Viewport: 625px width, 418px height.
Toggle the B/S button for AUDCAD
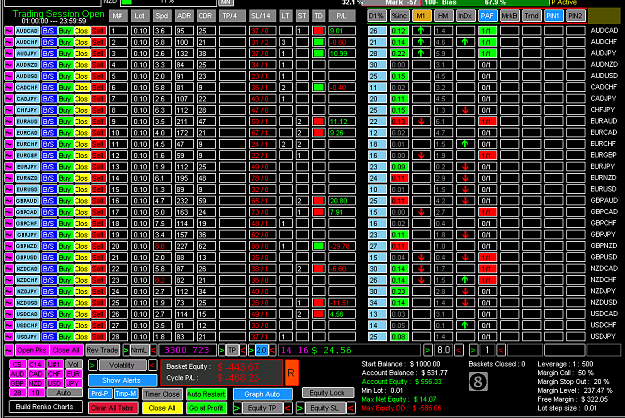[49, 31]
